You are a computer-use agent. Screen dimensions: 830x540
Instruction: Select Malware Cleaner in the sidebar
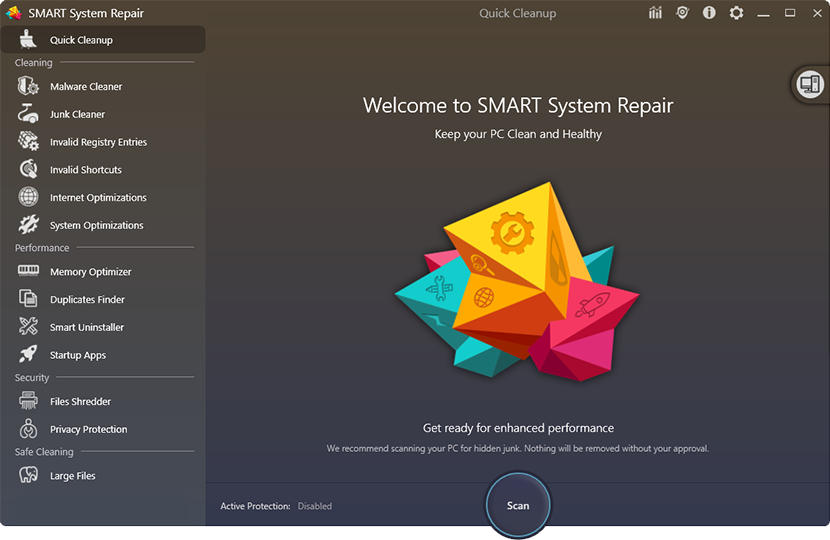(x=86, y=86)
